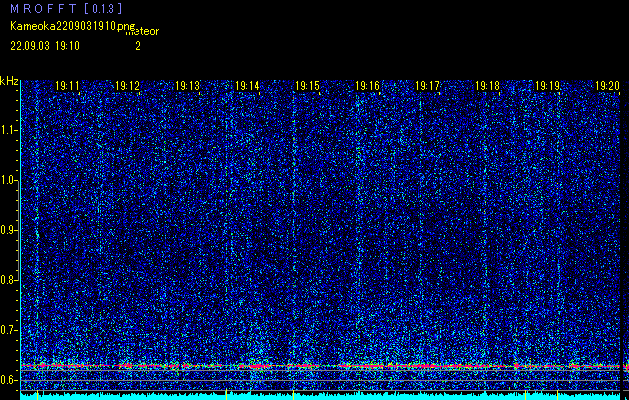Click the 0.8 kHz axis label
Image resolution: width=629 pixels, height=400 pixels.
(x=7, y=280)
